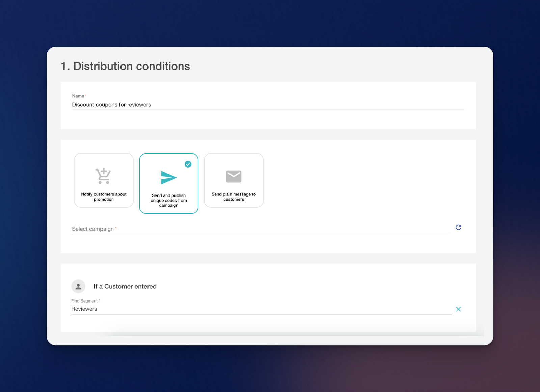
Task: Clear the Reviewers segment with X icon
Action: pos(458,309)
